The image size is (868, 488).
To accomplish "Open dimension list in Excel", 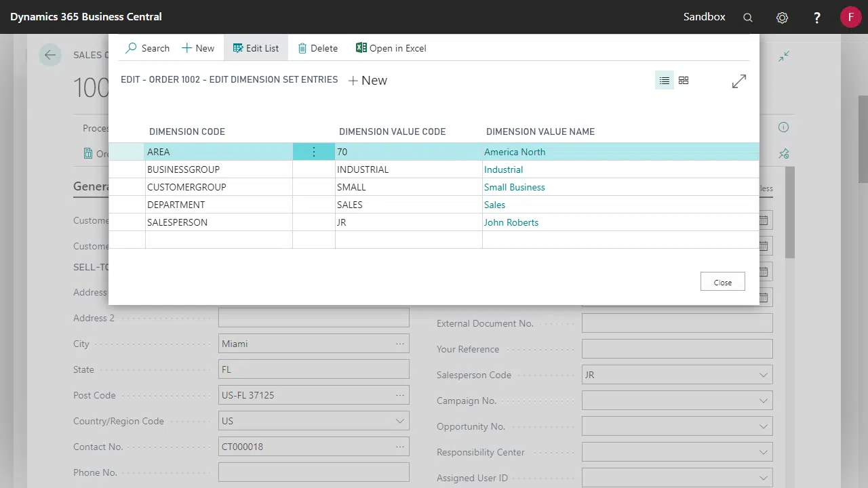I will [x=391, y=48].
